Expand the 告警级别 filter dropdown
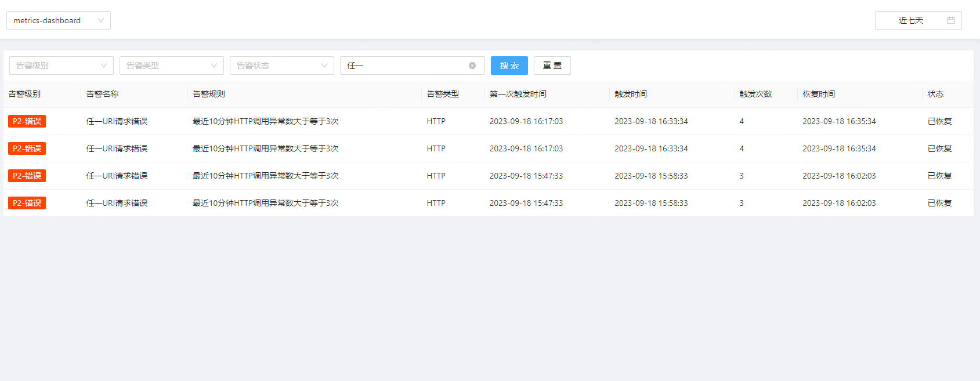This screenshot has height=381, width=980. pos(61,66)
